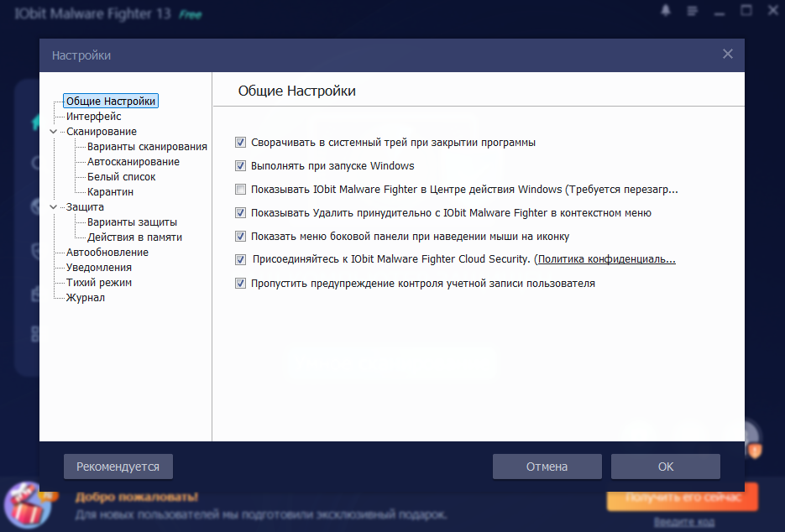Open Уведомления settings
Image resolution: width=785 pixels, height=532 pixels.
pos(98,267)
